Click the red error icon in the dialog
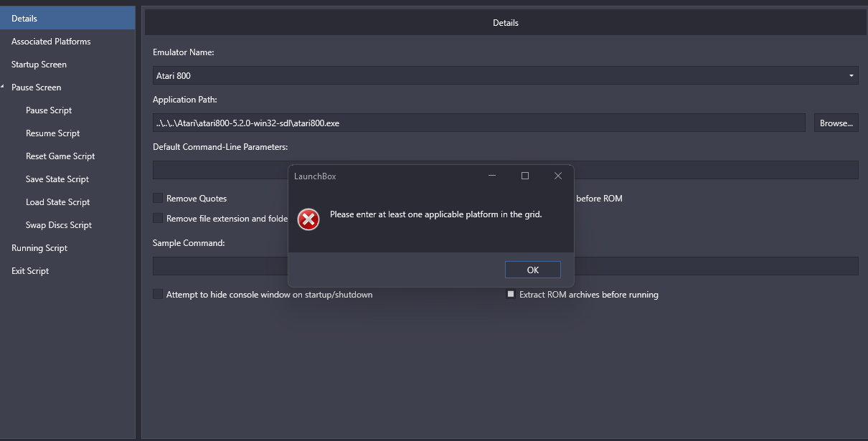Screen dimensions: 868x441 (x=308, y=219)
